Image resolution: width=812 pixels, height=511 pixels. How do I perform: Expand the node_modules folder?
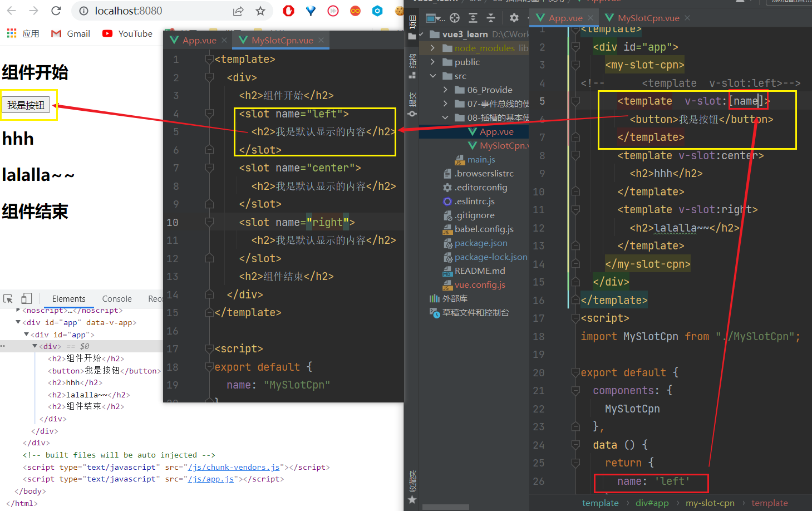click(432, 48)
